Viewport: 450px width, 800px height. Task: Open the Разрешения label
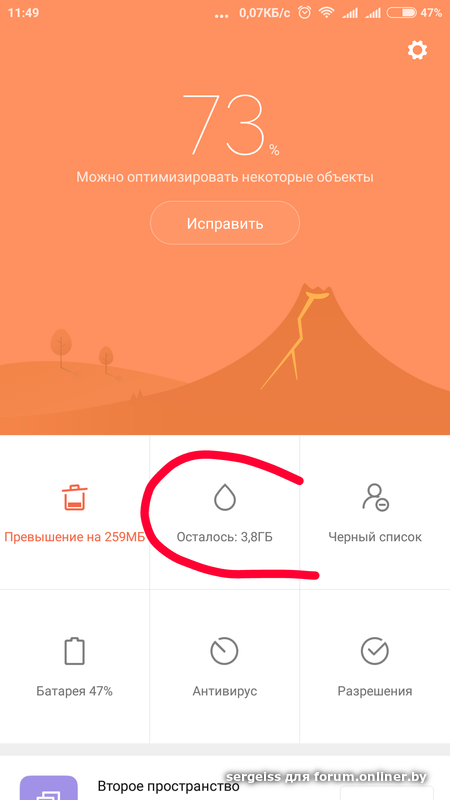375,691
